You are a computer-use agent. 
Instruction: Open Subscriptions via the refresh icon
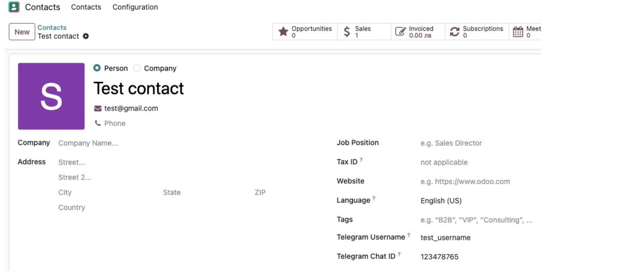[454, 32]
